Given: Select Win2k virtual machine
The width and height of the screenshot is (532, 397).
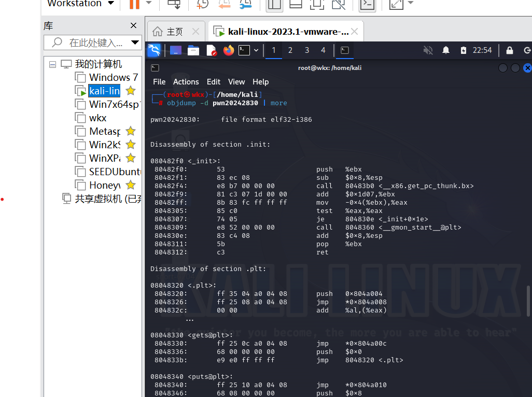Looking at the screenshot, I should tap(105, 145).
